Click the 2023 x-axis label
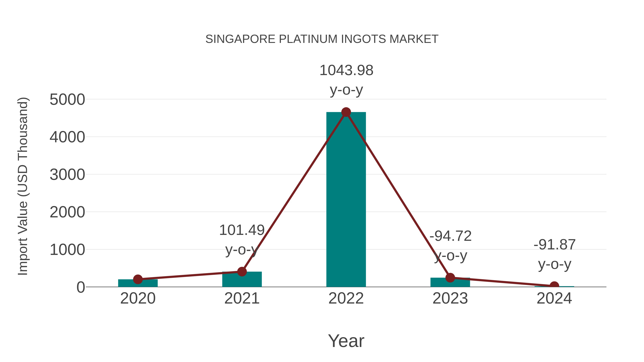This screenshot has width=644, height=362. pos(450,298)
